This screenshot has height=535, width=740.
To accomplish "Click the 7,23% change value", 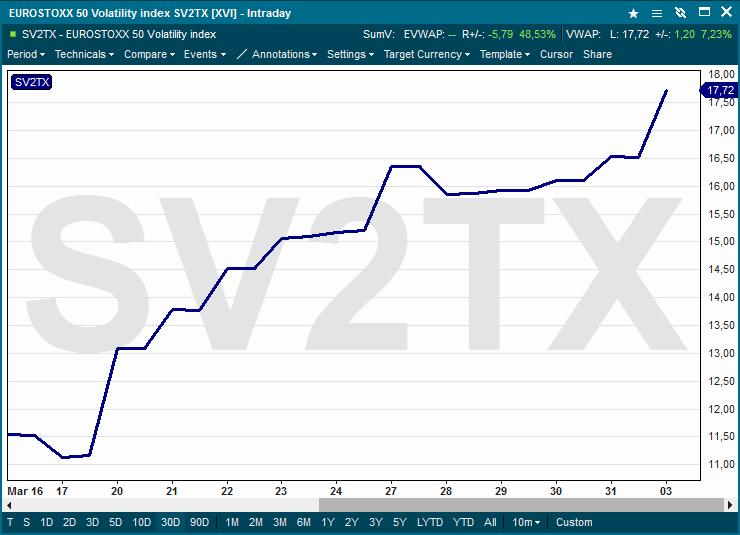I will pos(716,34).
